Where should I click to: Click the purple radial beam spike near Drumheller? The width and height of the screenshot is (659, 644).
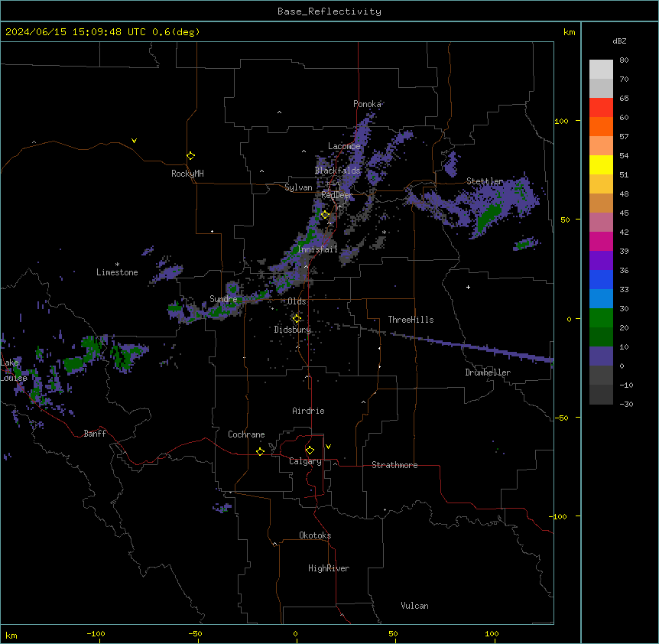(x=471, y=346)
